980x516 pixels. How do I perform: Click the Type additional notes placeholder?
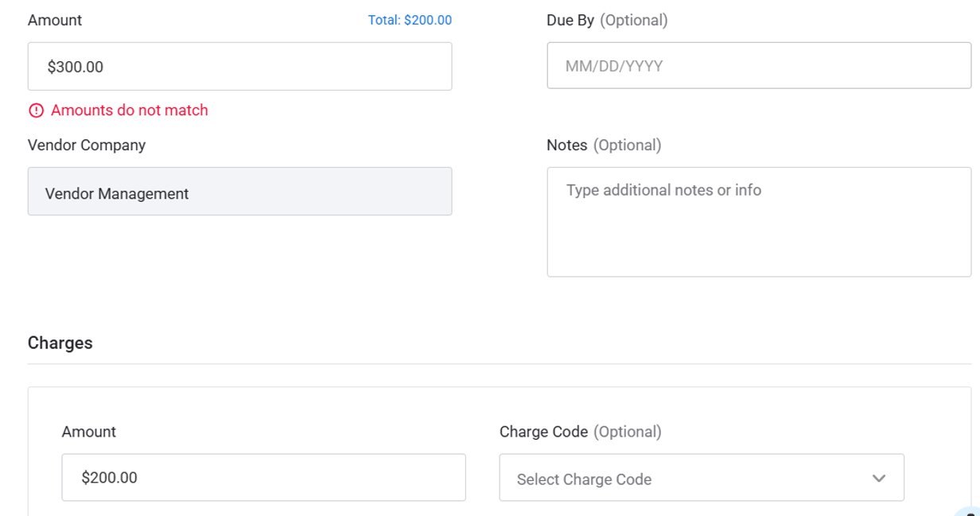point(662,189)
